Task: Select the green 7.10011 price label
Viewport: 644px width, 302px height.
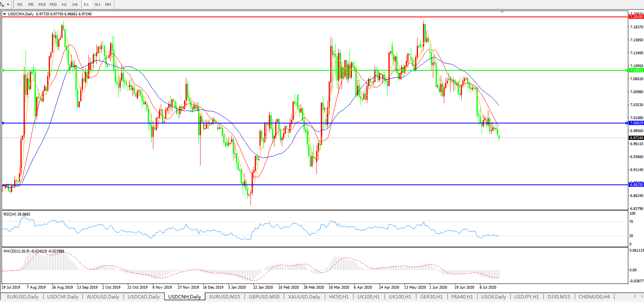Action: [x=636, y=70]
